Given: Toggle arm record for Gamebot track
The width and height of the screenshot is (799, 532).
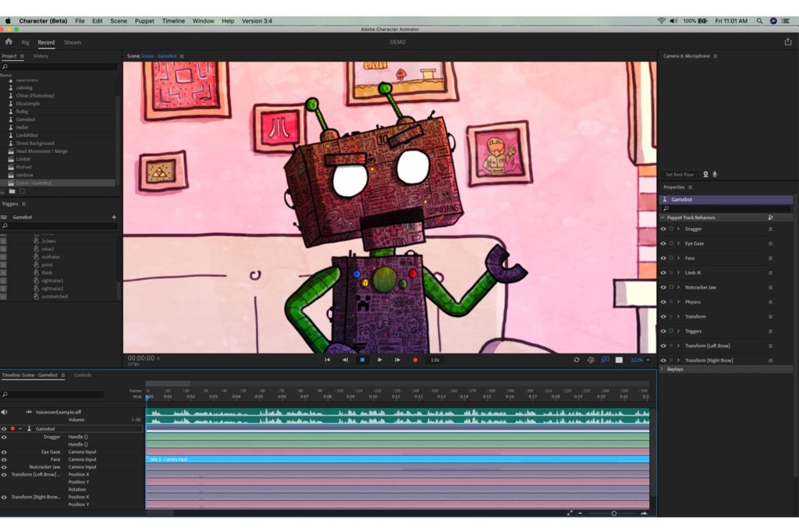Looking at the screenshot, I should (x=12, y=428).
